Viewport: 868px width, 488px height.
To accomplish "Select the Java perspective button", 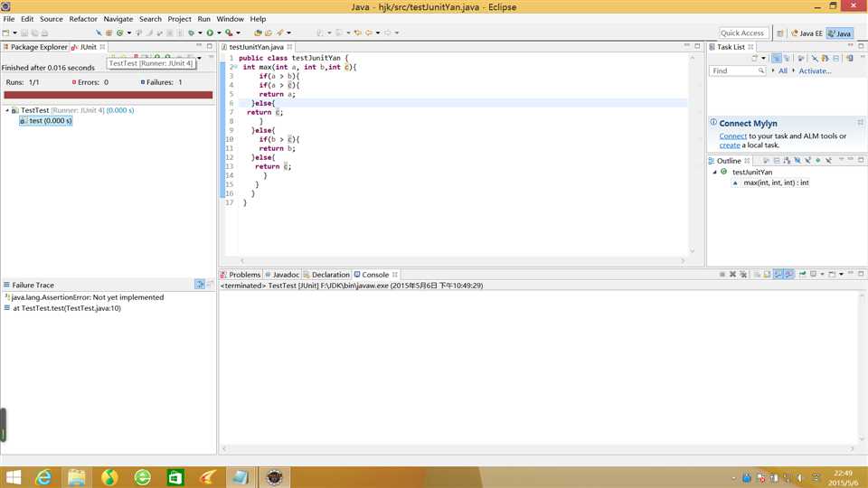I will coord(840,33).
